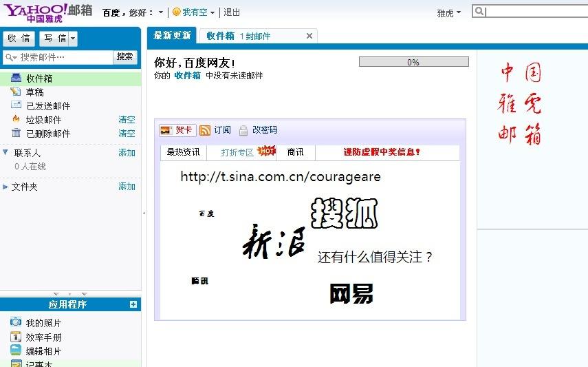The height and width of the screenshot is (367, 588).
Task: Click the HOT badge on discount zone
Action: (267, 151)
